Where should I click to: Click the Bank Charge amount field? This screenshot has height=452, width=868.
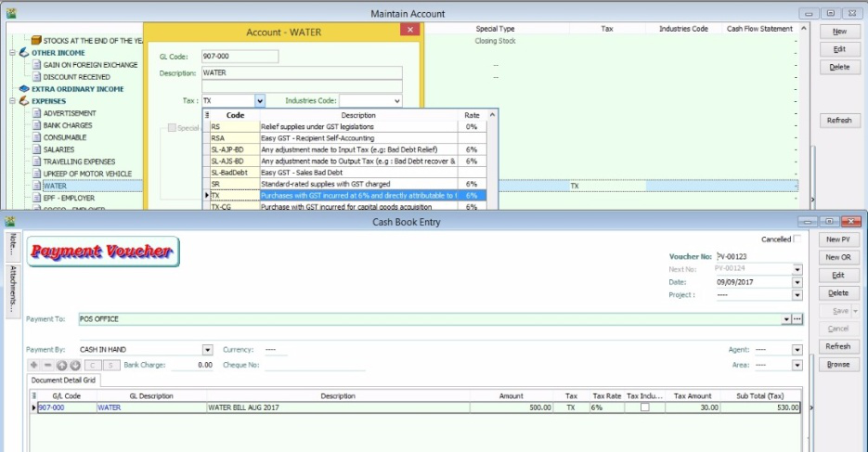coord(193,365)
